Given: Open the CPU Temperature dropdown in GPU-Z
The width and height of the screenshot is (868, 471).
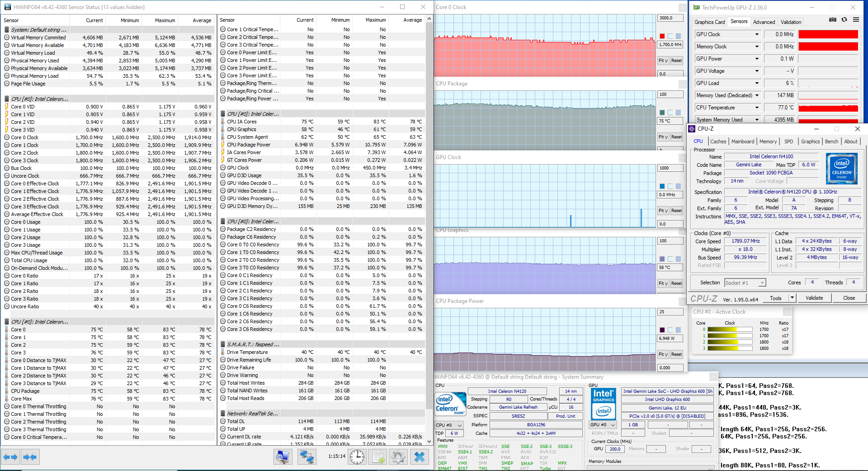Looking at the screenshot, I should (x=757, y=108).
